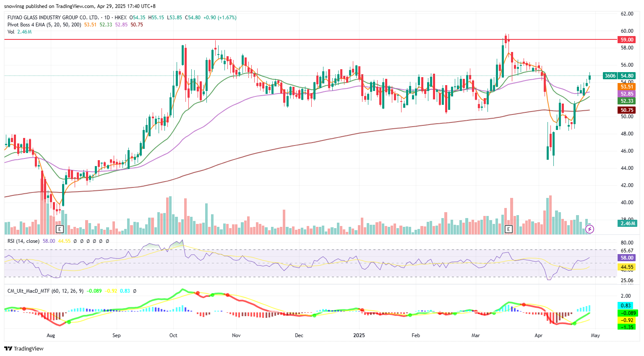
Task: Click the May label on time axis
Action: point(595,335)
